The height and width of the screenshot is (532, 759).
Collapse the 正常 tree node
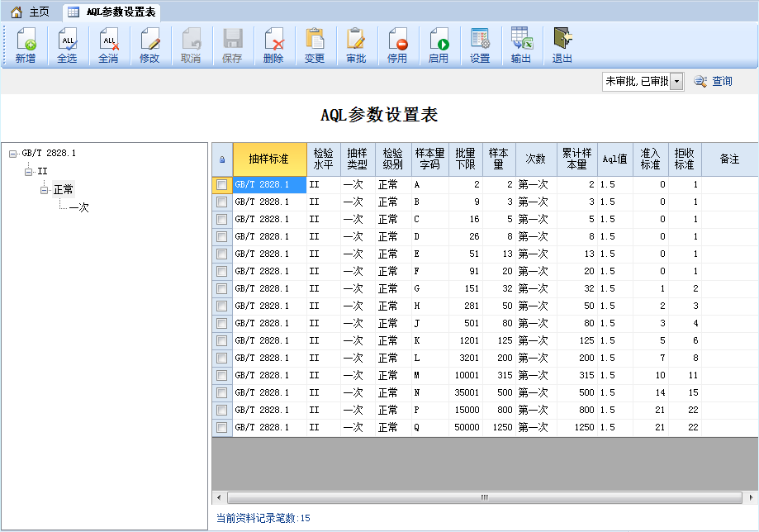point(44,190)
